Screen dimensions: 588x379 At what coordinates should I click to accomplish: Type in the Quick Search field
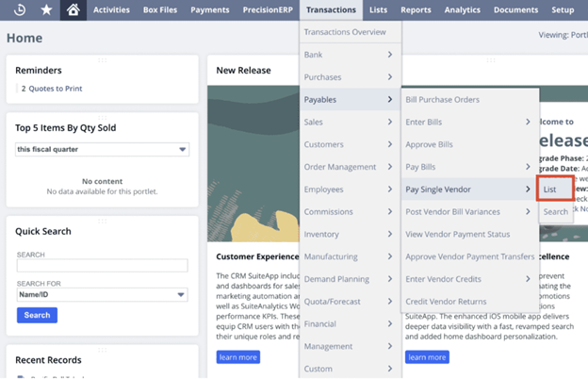[x=103, y=266]
